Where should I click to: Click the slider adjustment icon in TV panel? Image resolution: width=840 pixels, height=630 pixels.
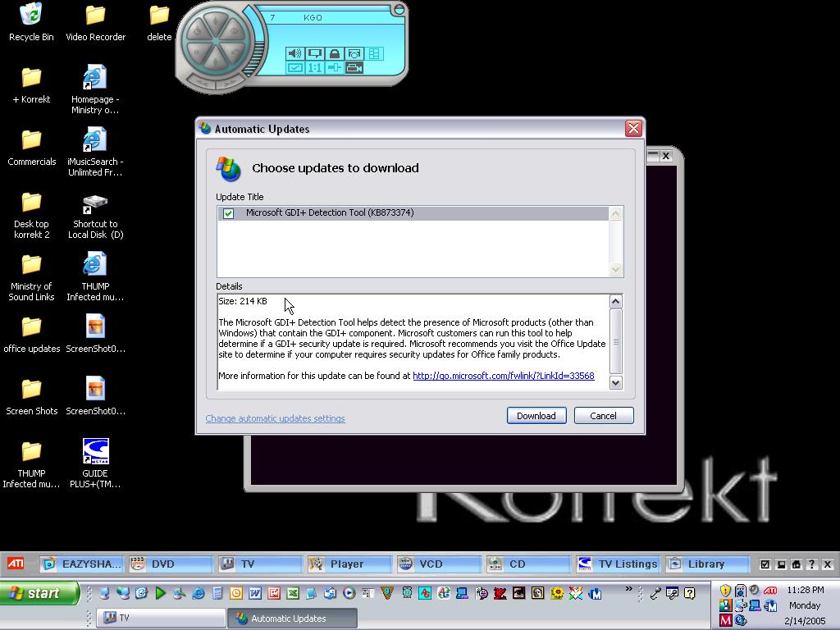(x=335, y=68)
